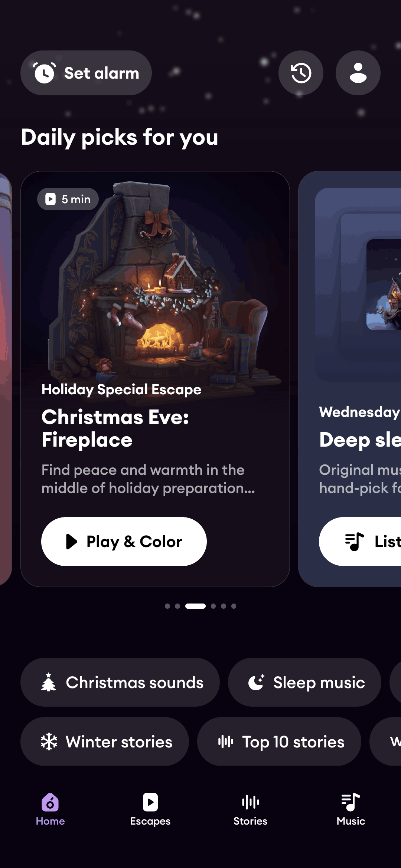Open the Sleep music category chip
Screen dimensions: 401x868
tap(304, 682)
